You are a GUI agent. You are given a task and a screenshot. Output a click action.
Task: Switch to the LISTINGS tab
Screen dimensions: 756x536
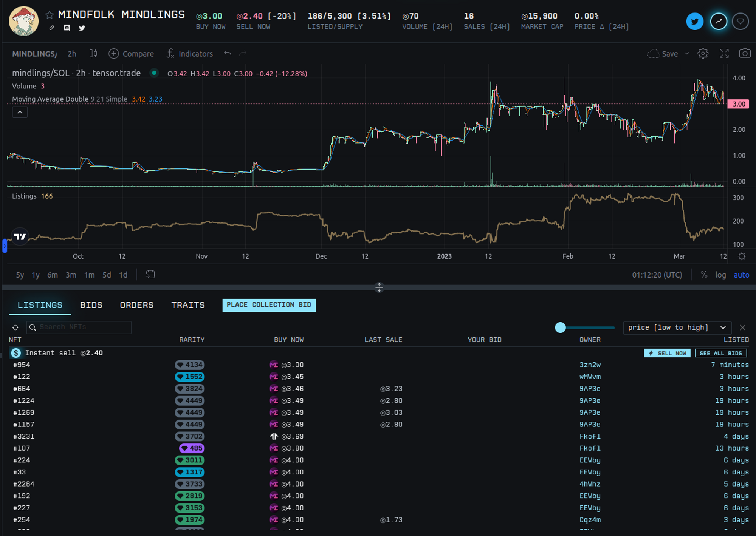click(40, 305)
